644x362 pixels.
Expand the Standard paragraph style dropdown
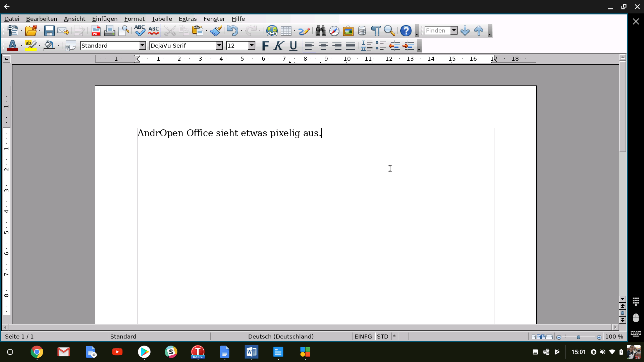click(x=142, y=46)
